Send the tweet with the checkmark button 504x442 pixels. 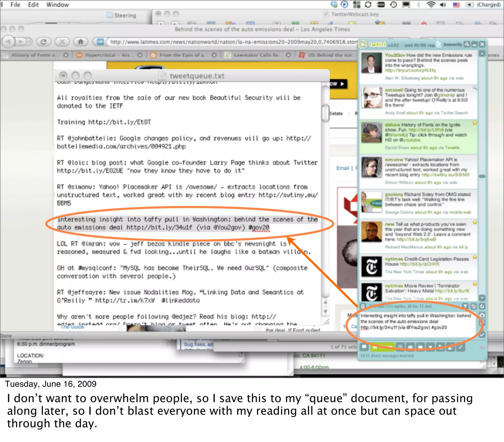point(482,334)
